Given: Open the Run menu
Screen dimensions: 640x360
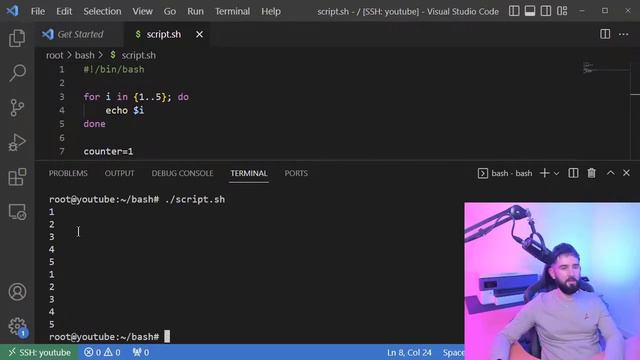Looking at the screenshot, I should 195,11.
